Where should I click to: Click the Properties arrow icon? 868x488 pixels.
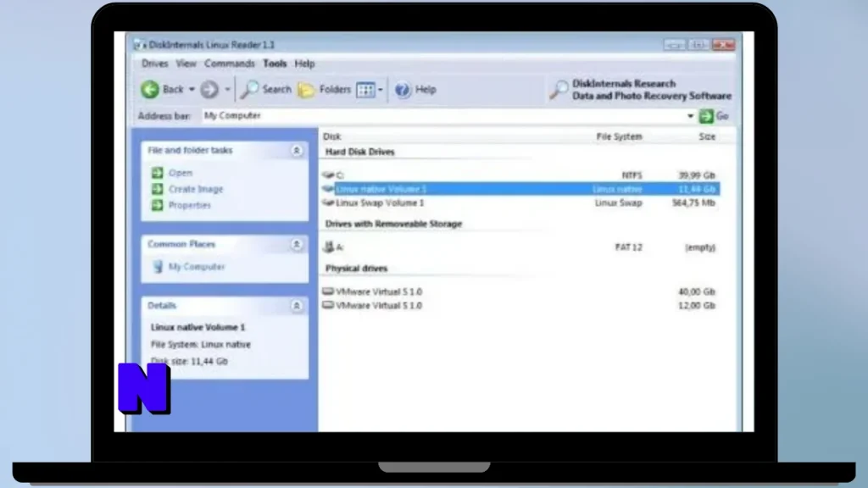pyautogui.click(x=157, y=205)
